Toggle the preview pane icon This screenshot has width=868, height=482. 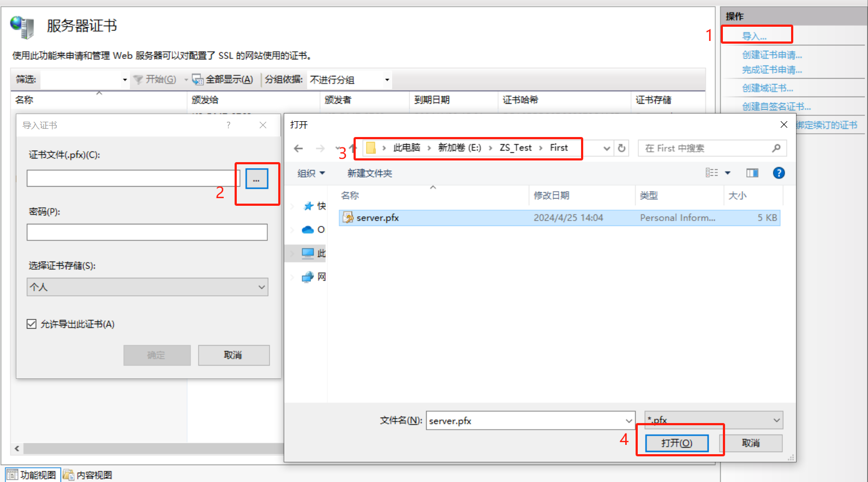pos(752,173)
